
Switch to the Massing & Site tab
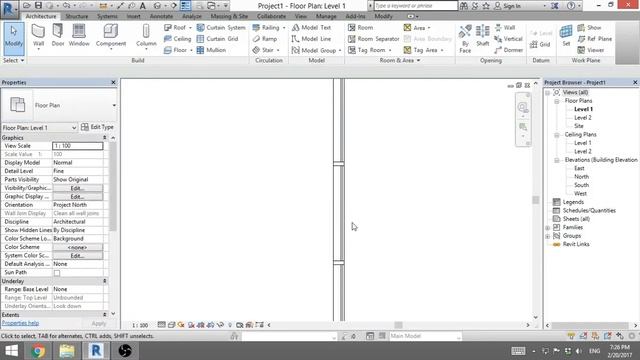[x=229, y=16]
